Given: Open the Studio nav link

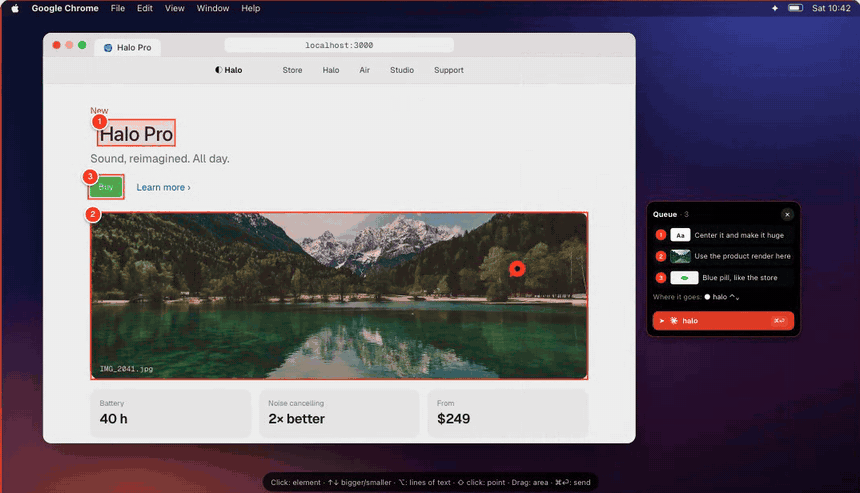Looking at the screenshot, I should click(x=402, y=70).
